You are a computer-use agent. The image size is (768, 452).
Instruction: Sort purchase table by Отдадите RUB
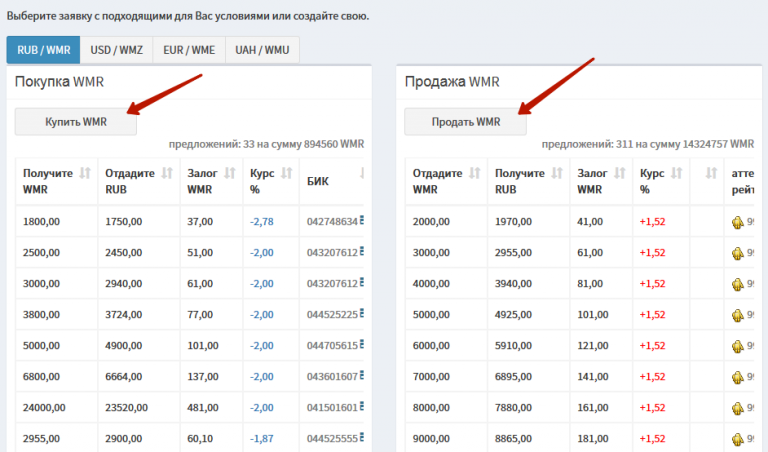[x=167, y=173]
